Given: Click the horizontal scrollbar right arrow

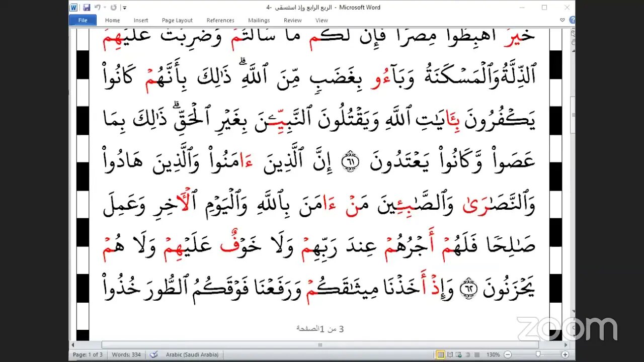Looking at the screenshot, I should pos(566,345).
